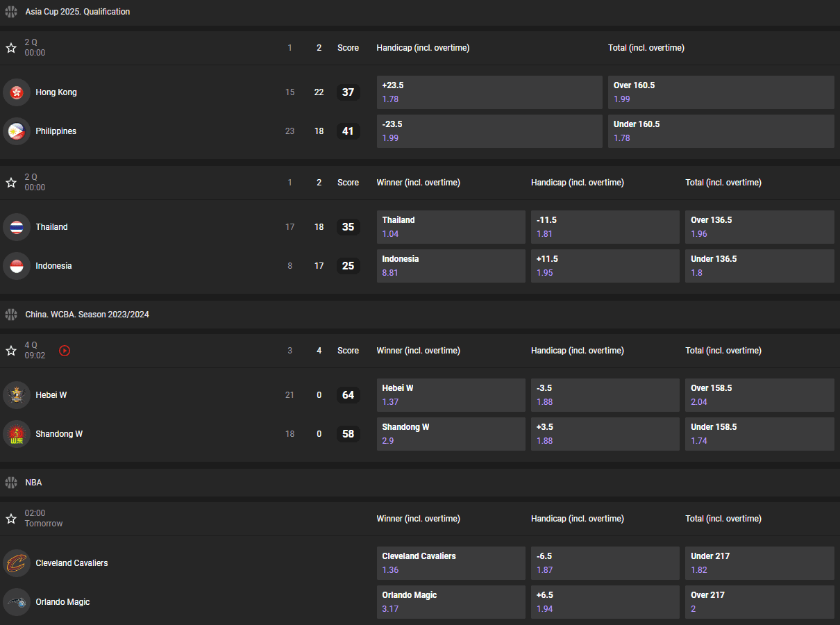This screenshot has width=840, height=625.
Task: Open the Hebei W team name
Action: pyautogui.click(x=51, y=395)
